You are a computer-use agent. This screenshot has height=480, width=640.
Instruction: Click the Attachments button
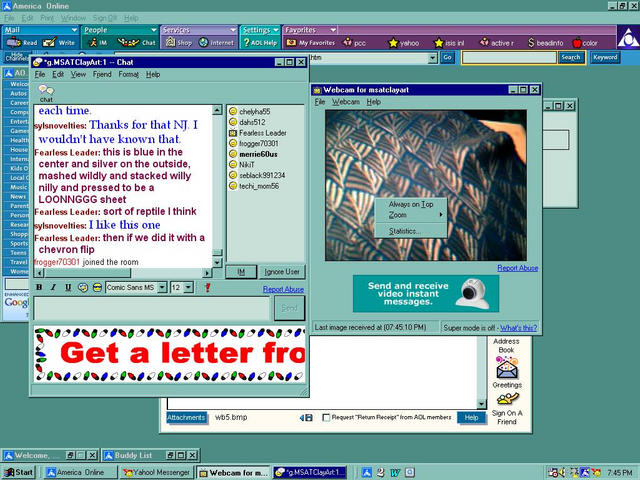[x=186, y=418]
